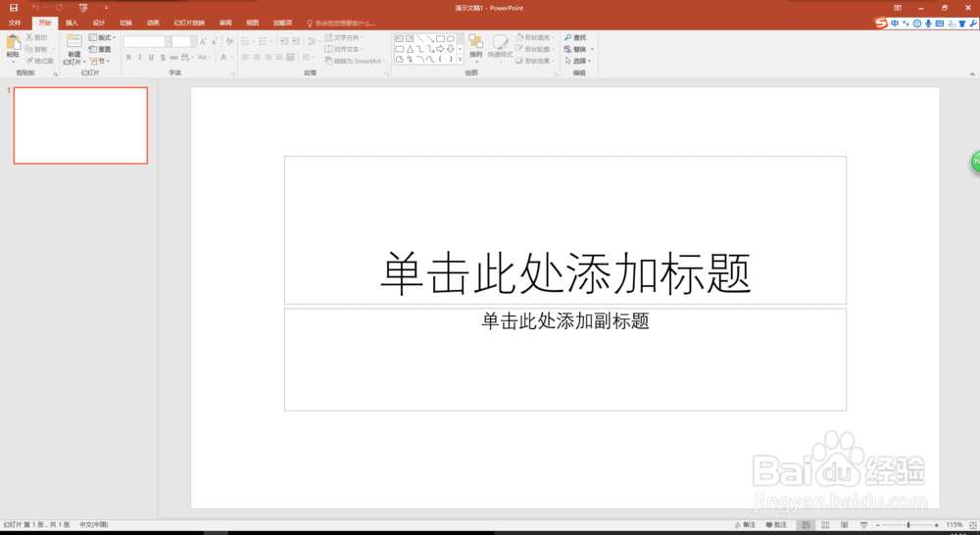The image size is (980, 535).
Task: Open the line spacing icon
Action: pyautogui.click(x=314, y=41)
